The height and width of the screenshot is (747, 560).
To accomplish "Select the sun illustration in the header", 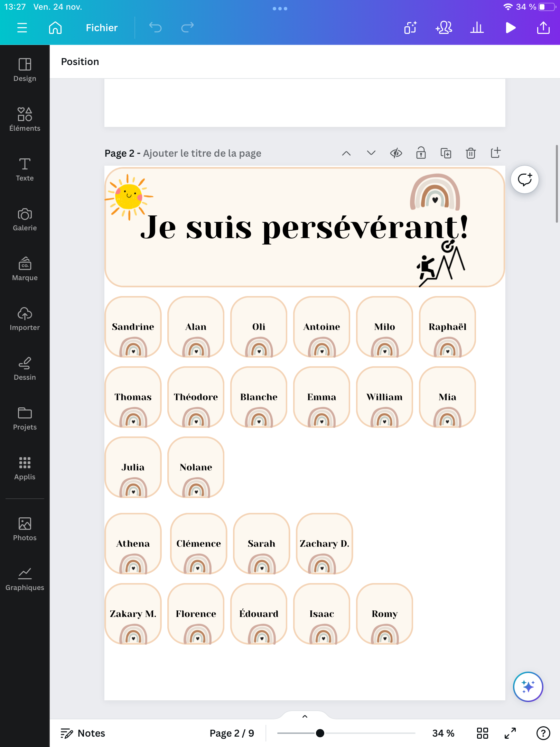I will tap(129, 196).
